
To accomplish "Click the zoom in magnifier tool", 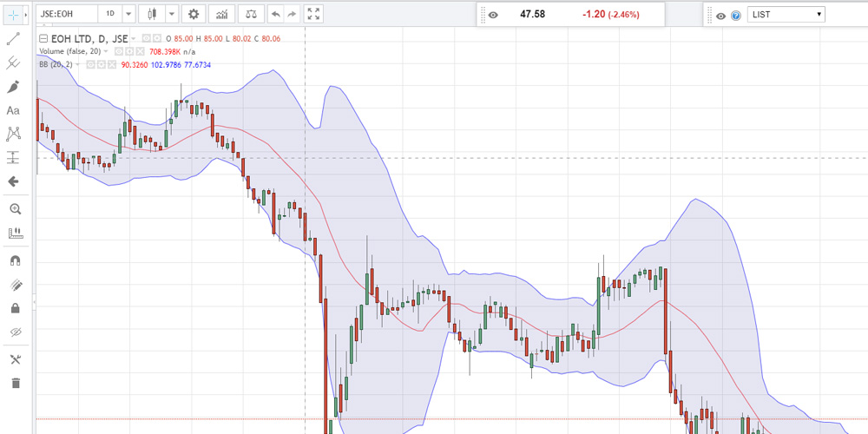I will coord(13,209).
